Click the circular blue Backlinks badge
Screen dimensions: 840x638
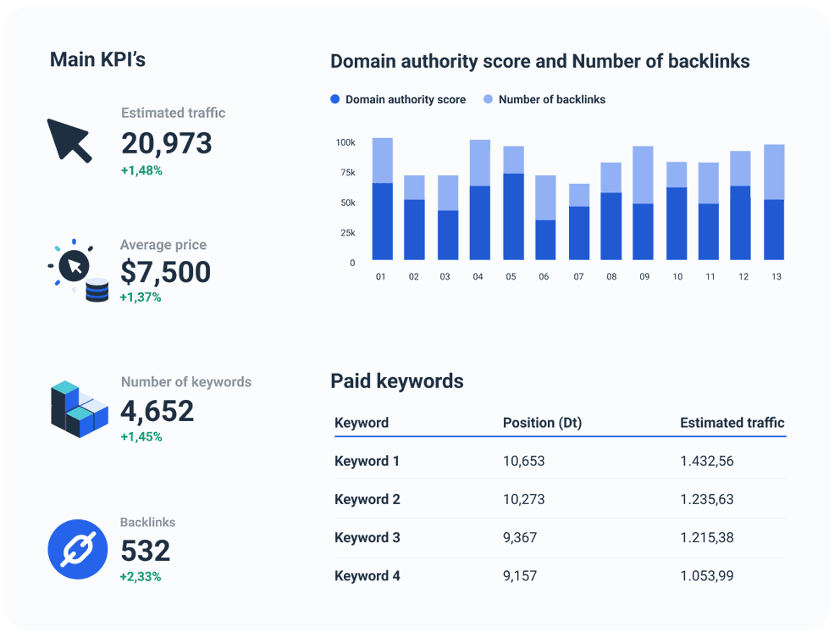[x=77, y=549]
